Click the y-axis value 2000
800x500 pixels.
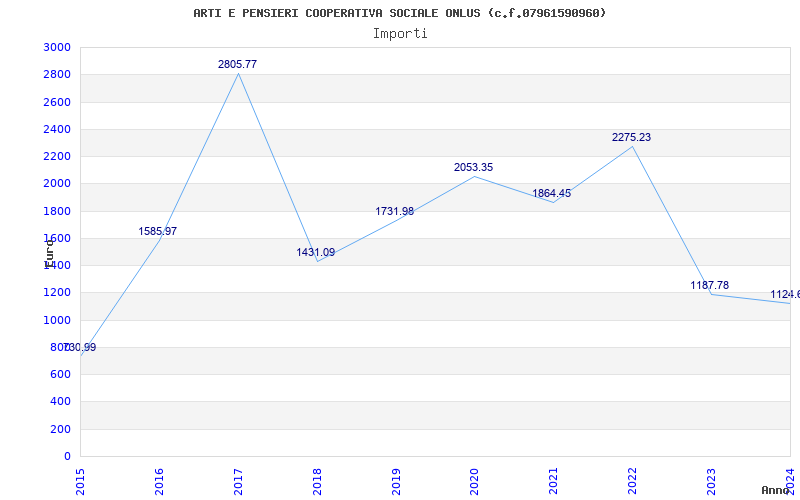(57, 184)
